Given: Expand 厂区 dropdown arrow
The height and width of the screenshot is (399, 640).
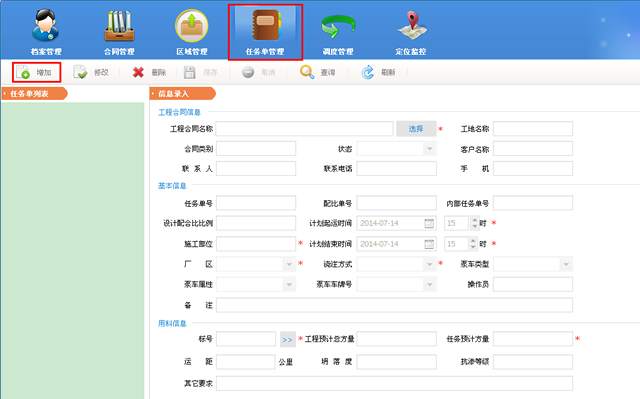Looking at the screenshot, I should coord(289,264).
